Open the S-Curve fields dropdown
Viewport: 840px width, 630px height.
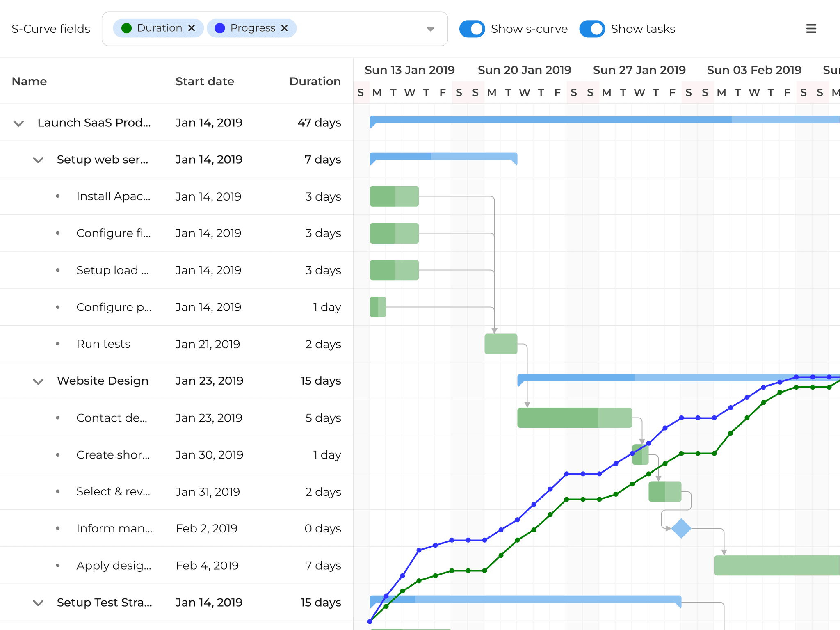[x=430, y=29]
